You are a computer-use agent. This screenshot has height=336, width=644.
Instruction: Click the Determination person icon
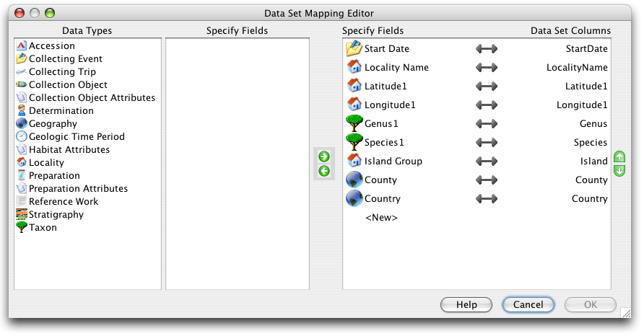click(22, 110)
